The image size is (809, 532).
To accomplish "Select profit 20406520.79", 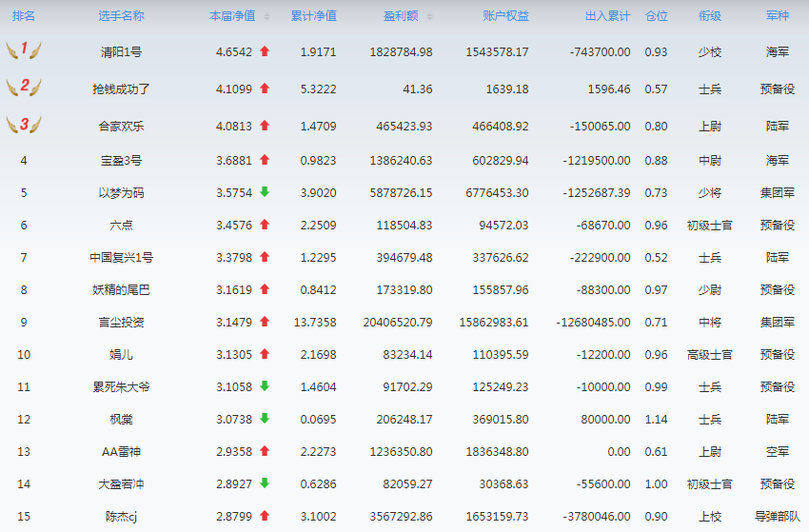I will [398, 323].
